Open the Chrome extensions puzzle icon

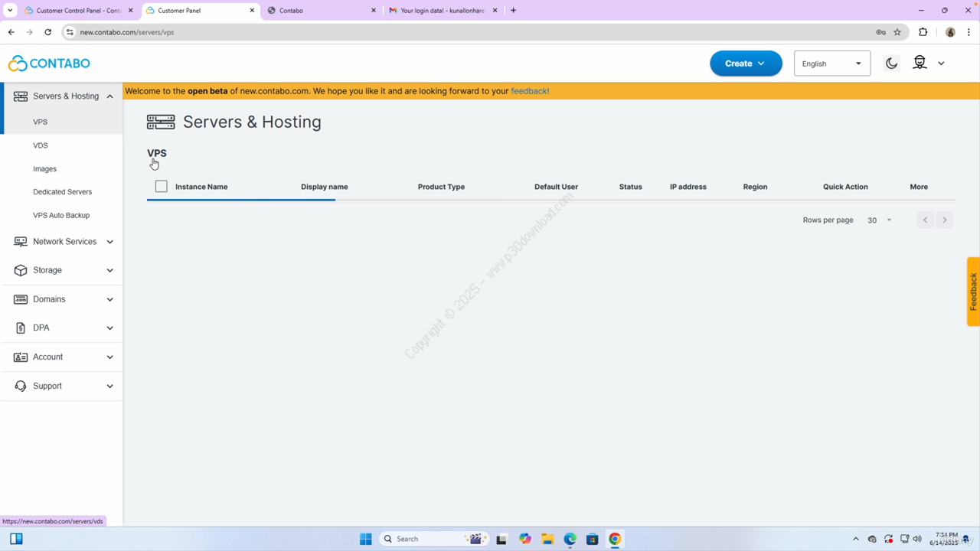[923, 32]
